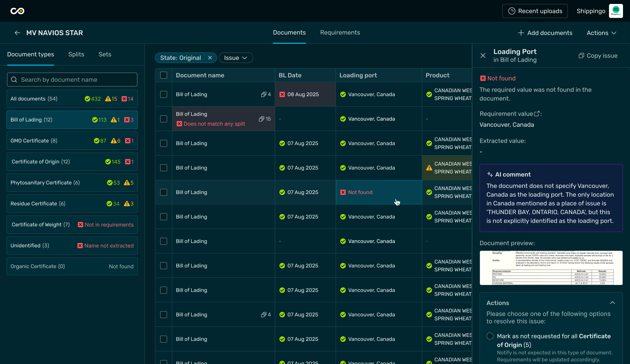Click the back arrow beside MV NAVIOS STAR
630x364 pixels.
pos(17,33)
